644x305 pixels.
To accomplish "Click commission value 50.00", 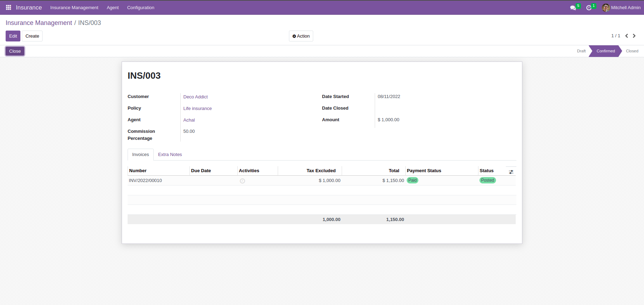I will point(189,131).
